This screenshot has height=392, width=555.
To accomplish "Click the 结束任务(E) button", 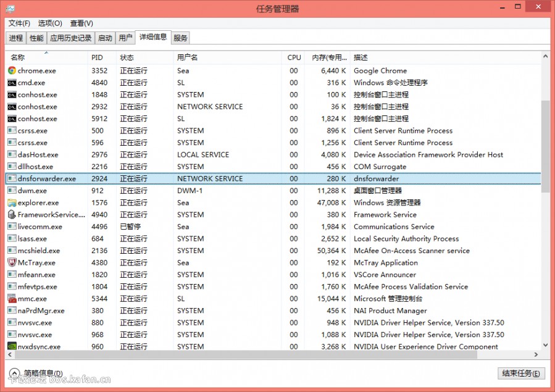I will 521,373.
